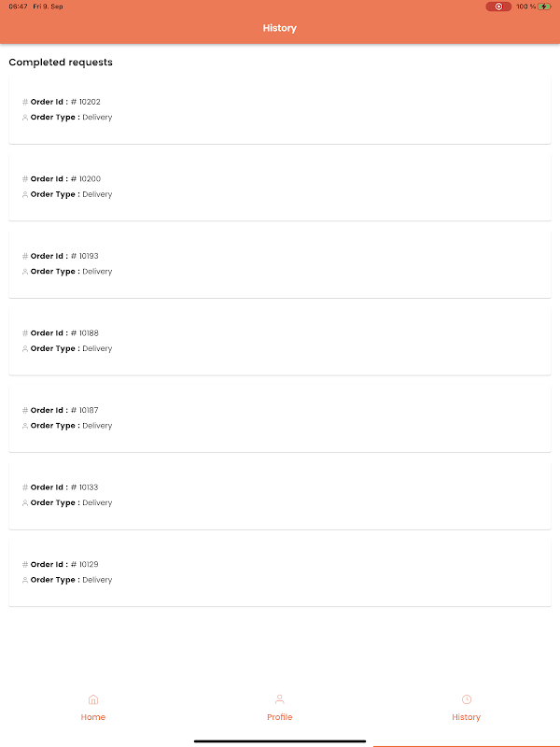Click person icon in order 10188 card
The height and width of the screenshot is (747, 560).
click(x=25, y=348)
